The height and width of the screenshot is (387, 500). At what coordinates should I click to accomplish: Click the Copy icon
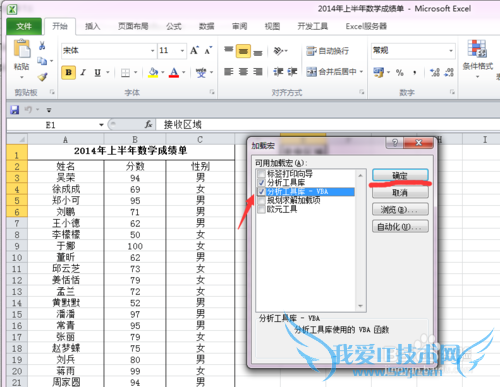pos(42,61)
